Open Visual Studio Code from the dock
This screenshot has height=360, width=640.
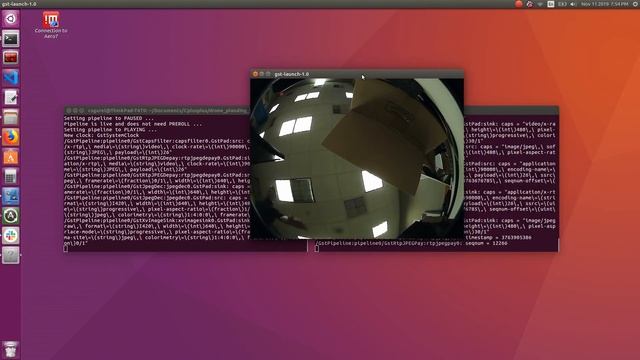pos(11,78)
